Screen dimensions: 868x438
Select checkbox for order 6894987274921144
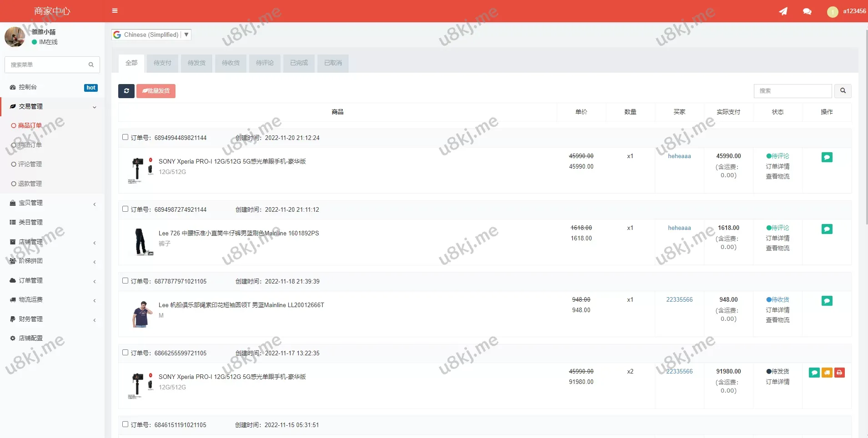pos(125,209)
